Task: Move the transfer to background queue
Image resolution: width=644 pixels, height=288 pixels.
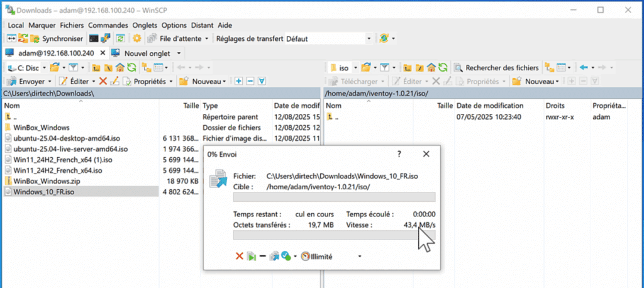Action: [x=274, y=257]
